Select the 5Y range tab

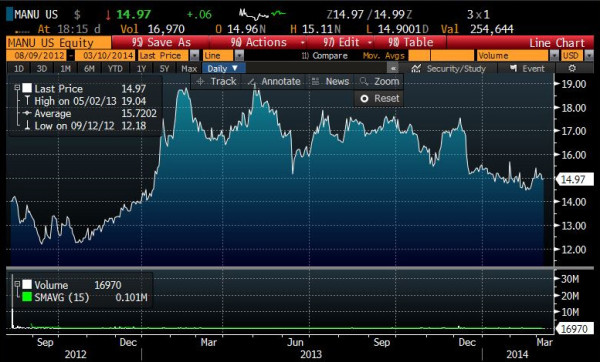[164, 69]
